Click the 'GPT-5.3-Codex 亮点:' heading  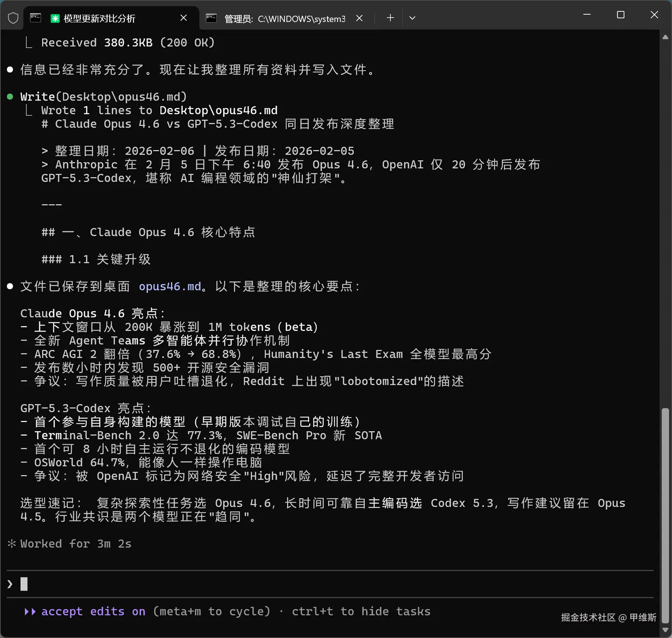(x=86, y=408)
